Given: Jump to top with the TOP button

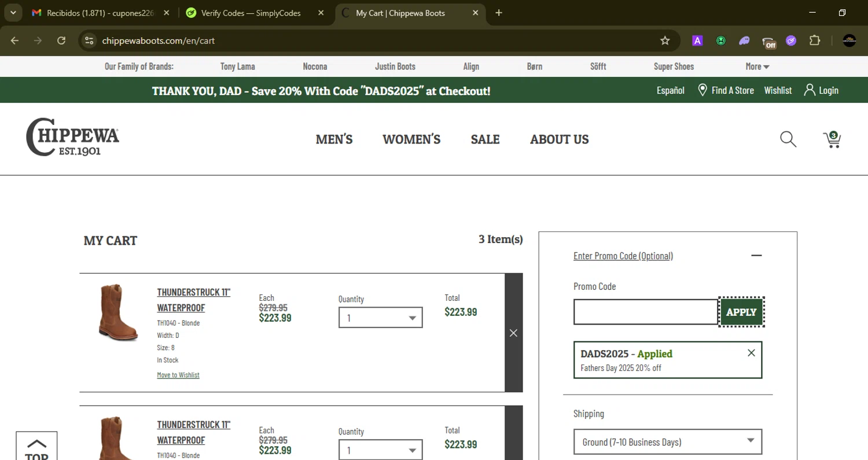Looking at the screenshot, I should 36,446.
